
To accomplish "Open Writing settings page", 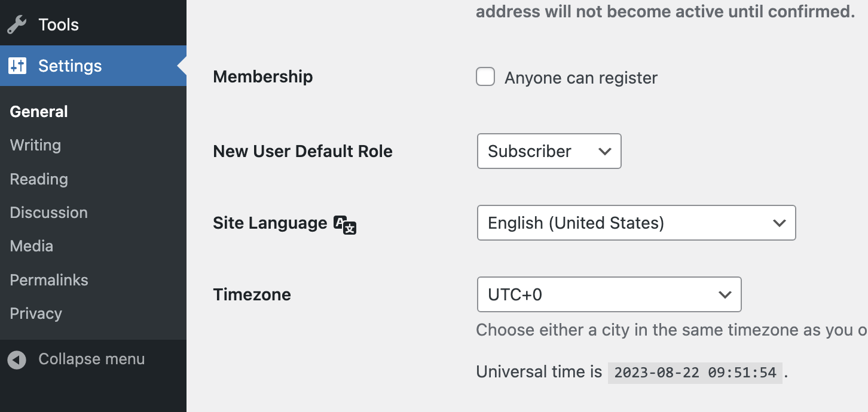I will (x=35, y=145).
